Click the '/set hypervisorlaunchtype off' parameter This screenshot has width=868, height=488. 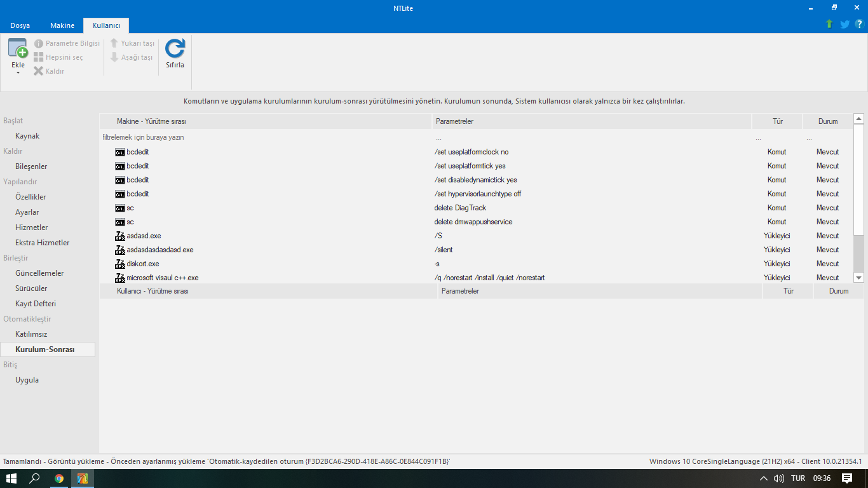[478, 194]
